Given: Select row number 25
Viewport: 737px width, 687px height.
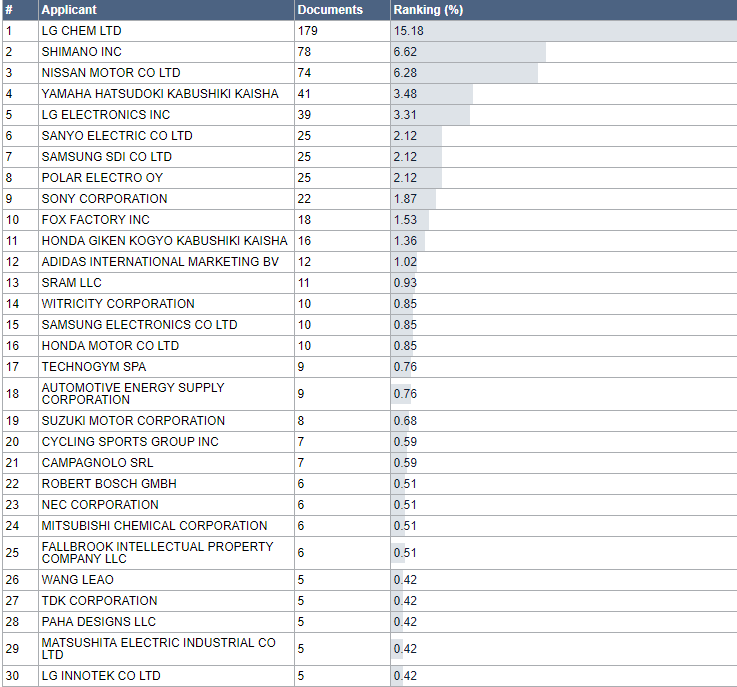Looking at the screenshot, I should click(x=12, y=553).
